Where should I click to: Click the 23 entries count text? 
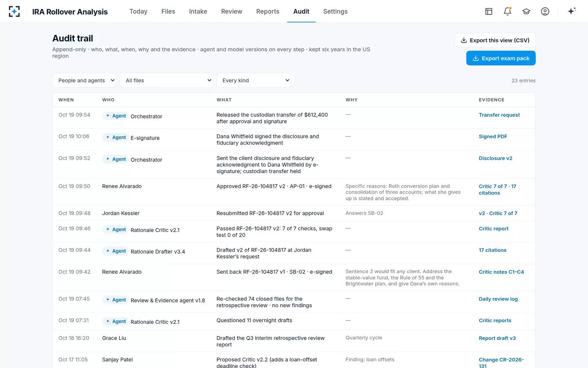click(523, 81)
